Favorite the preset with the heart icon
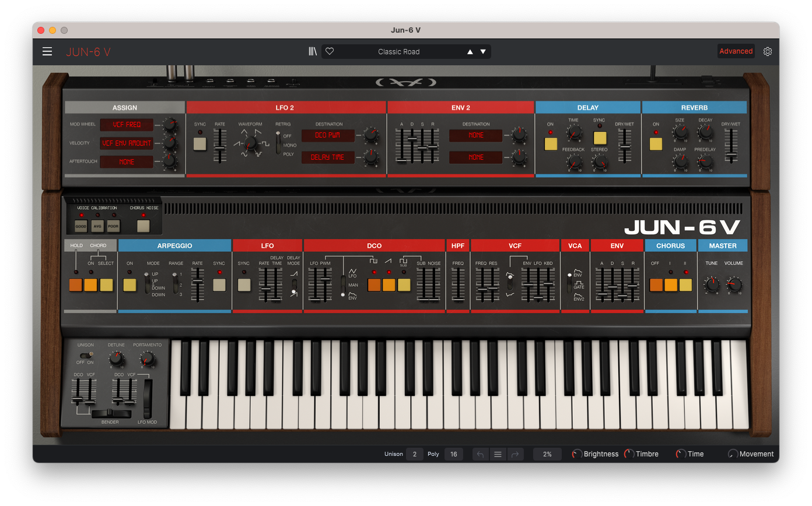The height and width of the screenshot is (506, 812). [x=330, y=51]
